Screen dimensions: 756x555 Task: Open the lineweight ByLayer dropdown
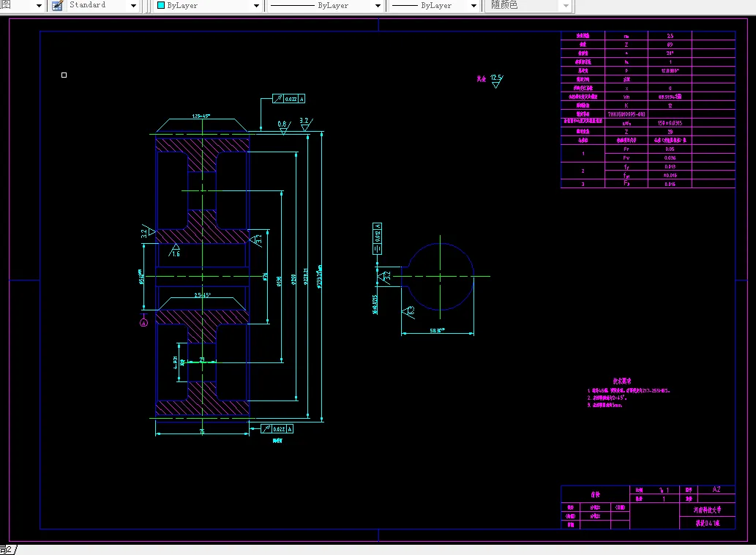(474, 6)
